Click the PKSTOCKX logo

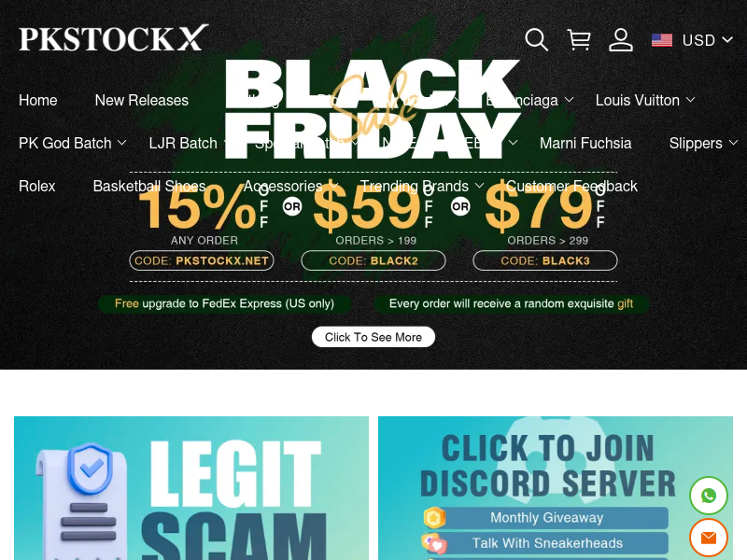click(113, 38)
